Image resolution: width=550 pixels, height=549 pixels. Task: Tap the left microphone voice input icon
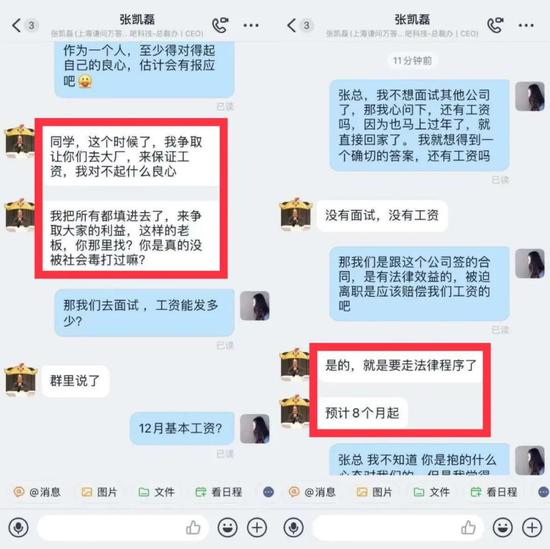18,527
